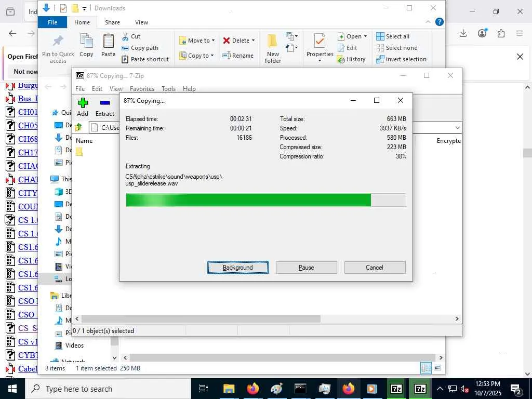Screen dimensions: 532x399
Task: Expand the 7-Zip address path dropdown
Action: coord(457,128)
